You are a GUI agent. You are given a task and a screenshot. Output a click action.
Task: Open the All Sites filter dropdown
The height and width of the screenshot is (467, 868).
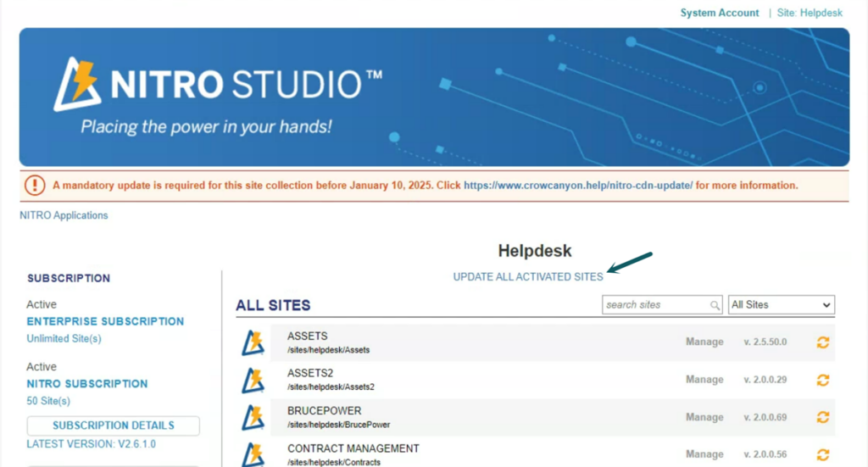pyautogui.click(x=781, y=305)
